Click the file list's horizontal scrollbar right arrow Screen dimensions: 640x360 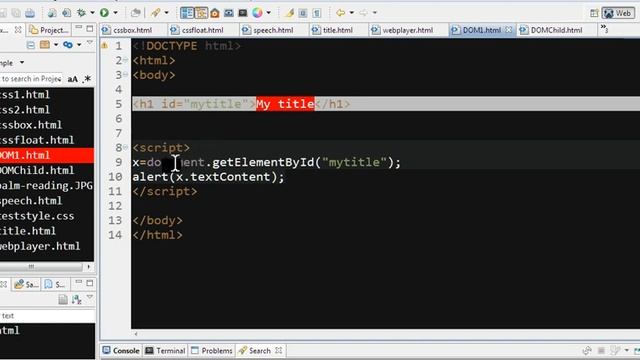tap(89, 267)
